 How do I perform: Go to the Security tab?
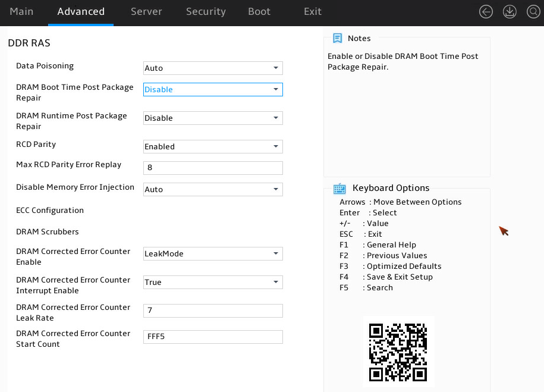click(206, 11)
